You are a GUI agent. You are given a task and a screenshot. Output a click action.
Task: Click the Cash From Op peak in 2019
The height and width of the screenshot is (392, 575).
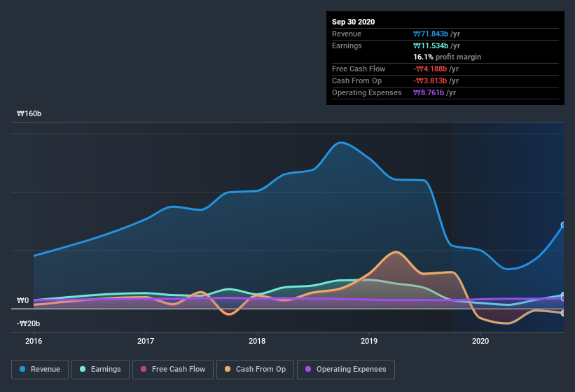(396, 252)
